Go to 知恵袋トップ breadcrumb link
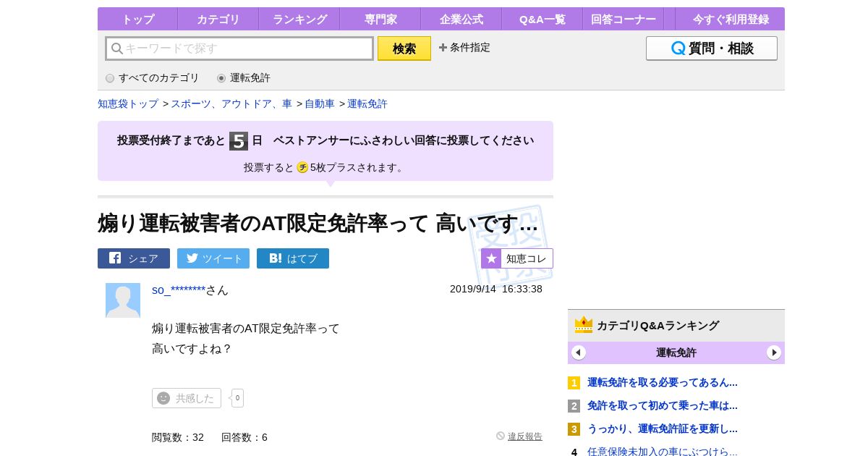The height and width of the screenshot is (456, 868). [128, 104]
